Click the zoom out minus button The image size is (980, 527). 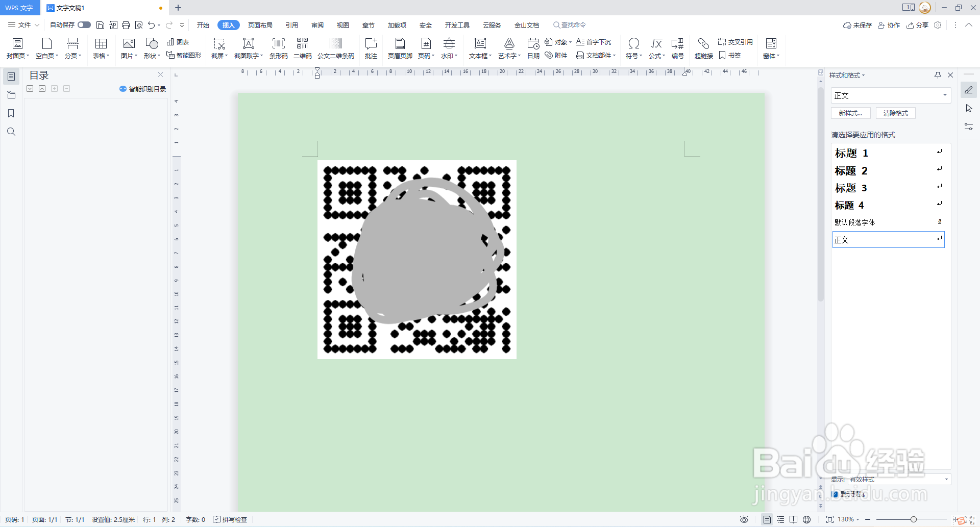click(867, 519)
